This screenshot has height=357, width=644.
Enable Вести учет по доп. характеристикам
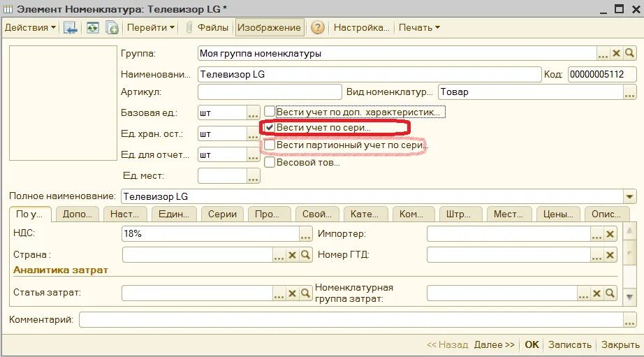click(x=270, y=111)
